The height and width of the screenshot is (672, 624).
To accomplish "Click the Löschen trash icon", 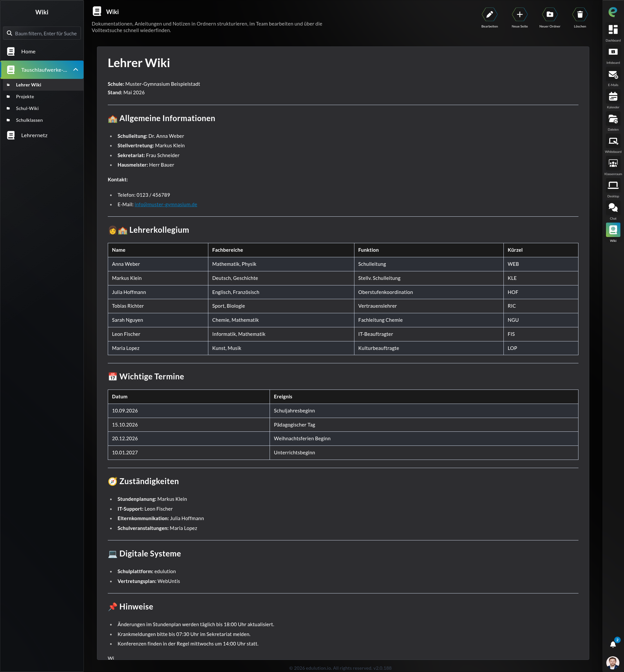I will (x=580, y=14).
